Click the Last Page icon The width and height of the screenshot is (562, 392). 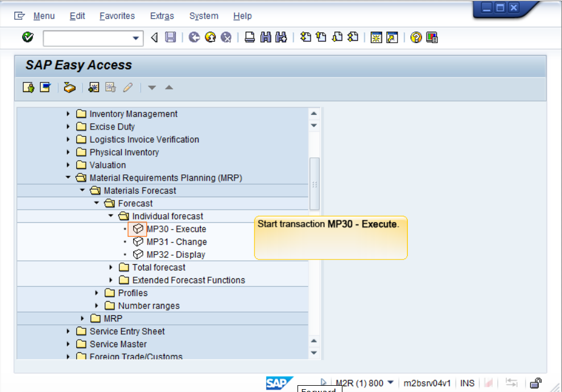(x=353, y=37)
